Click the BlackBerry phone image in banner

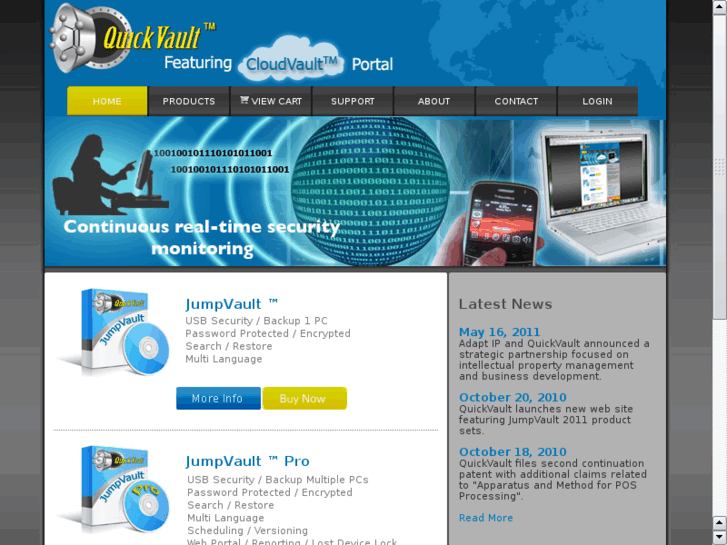point(501,224)
